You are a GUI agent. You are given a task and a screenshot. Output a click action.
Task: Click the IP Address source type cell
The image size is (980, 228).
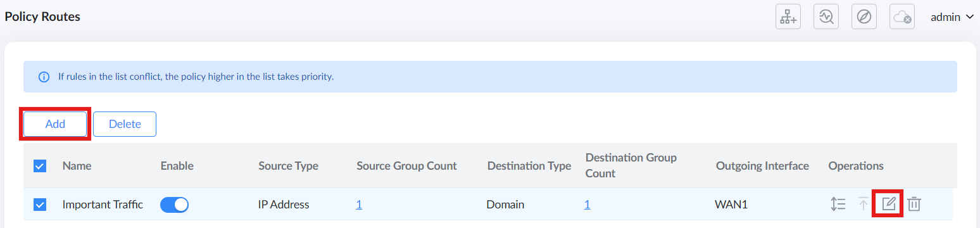coord(284,205)
